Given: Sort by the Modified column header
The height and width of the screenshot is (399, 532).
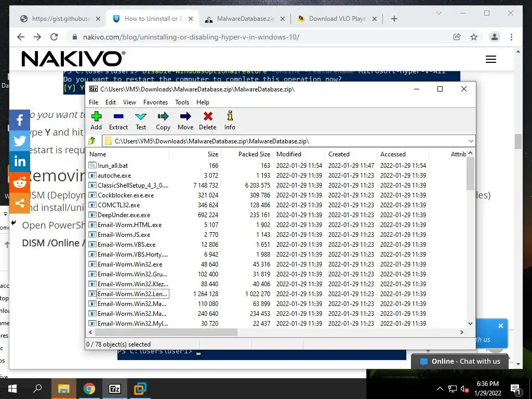Looking at the screenshot, I should [x=299, y=154].
